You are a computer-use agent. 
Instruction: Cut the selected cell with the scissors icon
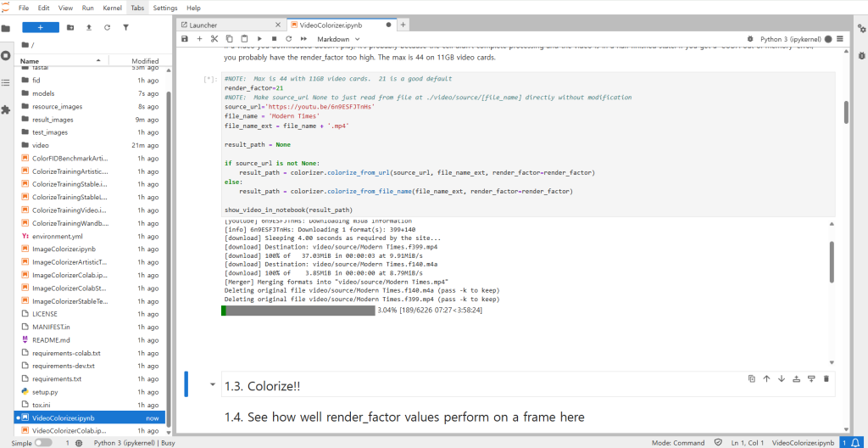point(214,39)
